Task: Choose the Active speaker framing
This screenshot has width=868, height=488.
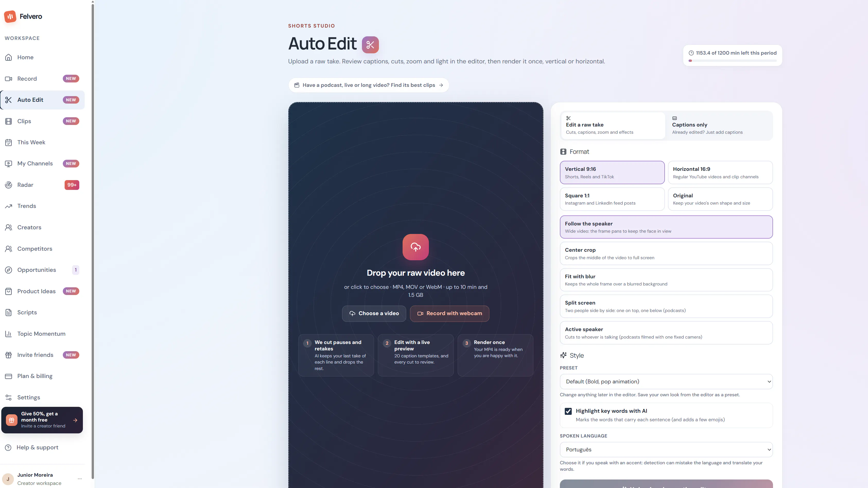Action: 666,333
